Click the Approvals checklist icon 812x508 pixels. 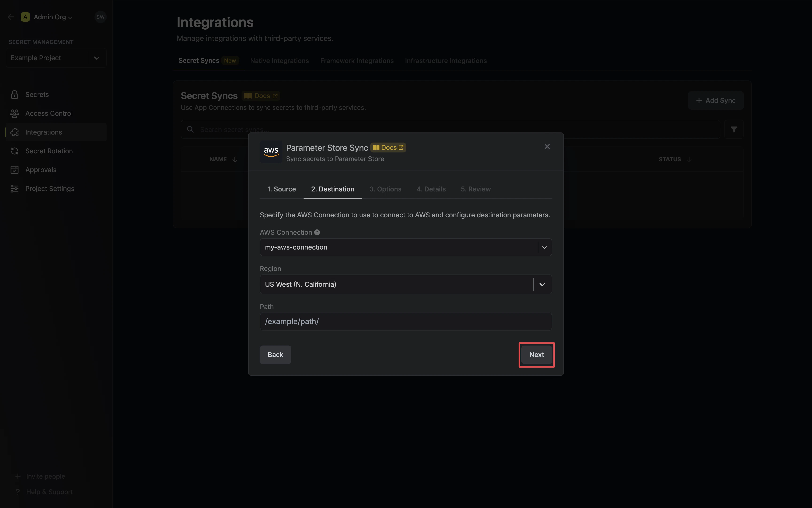pos(14,170)
